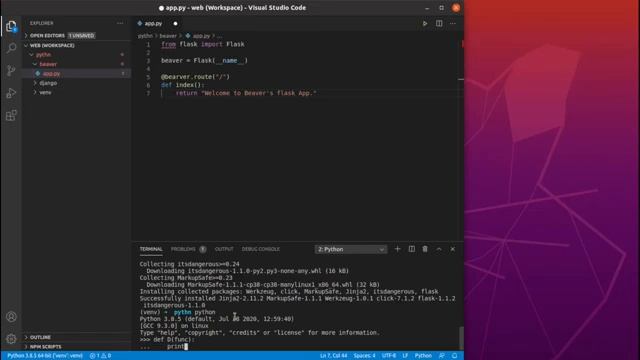Open editor More Actions ellipsis
Viewport: 640px width, 360px height.
pyautogui.click(x=453, y=24)
